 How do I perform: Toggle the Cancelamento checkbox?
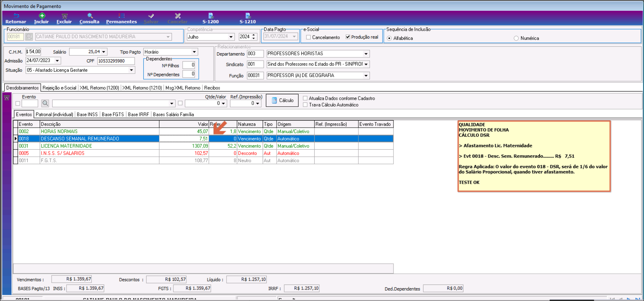click(x=308, y=37)
